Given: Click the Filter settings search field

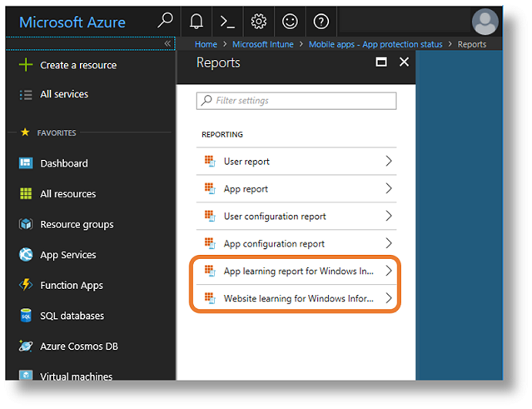Looking at the screenshot, I should (x=296, y=101).
